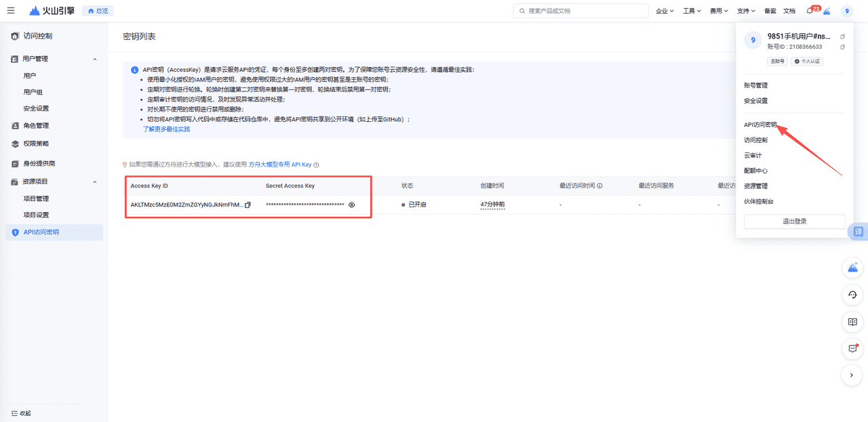Open the AI assistant mountain icon on right
The image size is (868, 422).
coord(852,268)
